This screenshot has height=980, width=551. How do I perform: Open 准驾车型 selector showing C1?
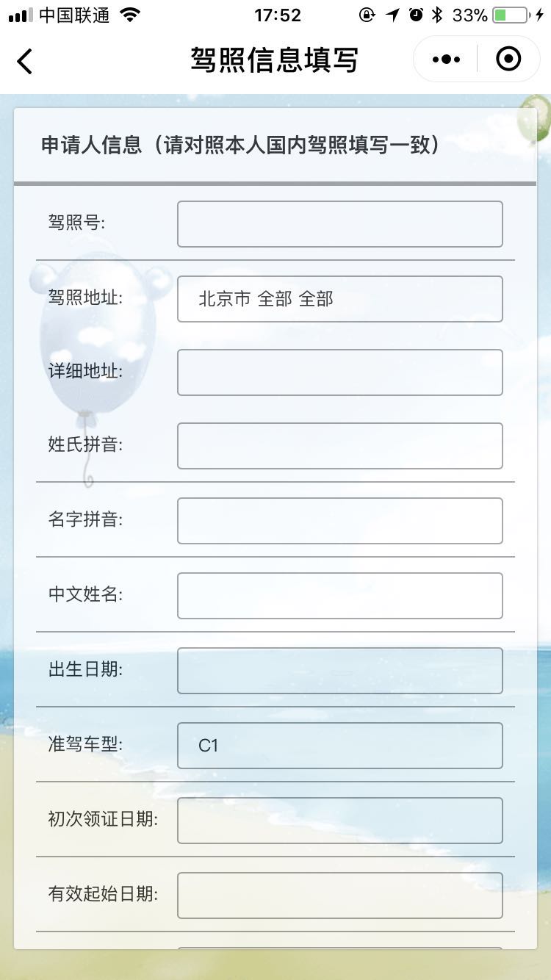coord(340,746)
